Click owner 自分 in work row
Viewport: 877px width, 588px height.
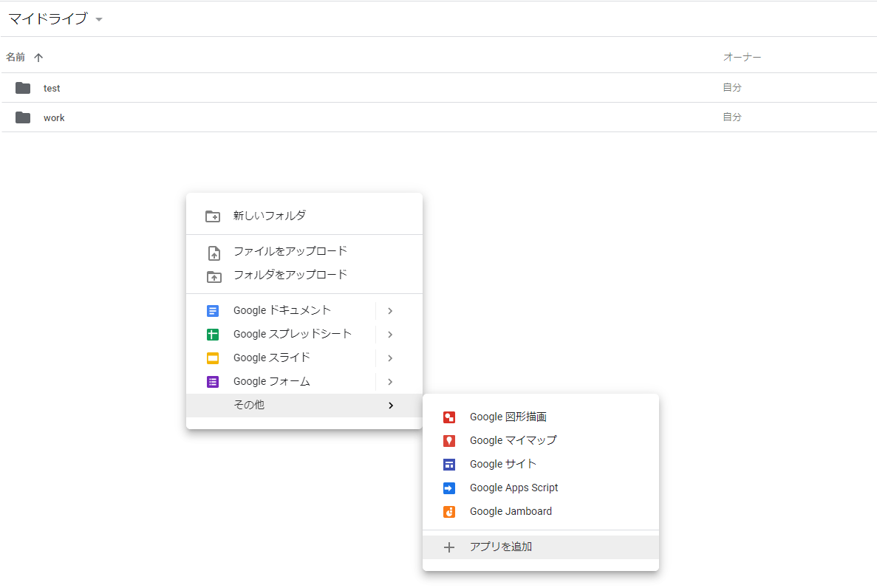click(x=732, y=117)
